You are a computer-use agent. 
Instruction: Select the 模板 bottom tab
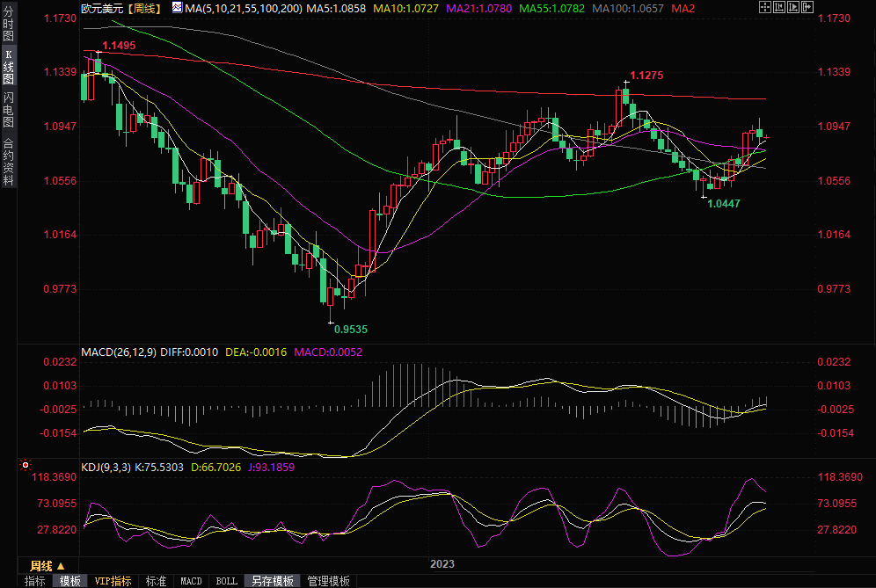pos(69,581)
